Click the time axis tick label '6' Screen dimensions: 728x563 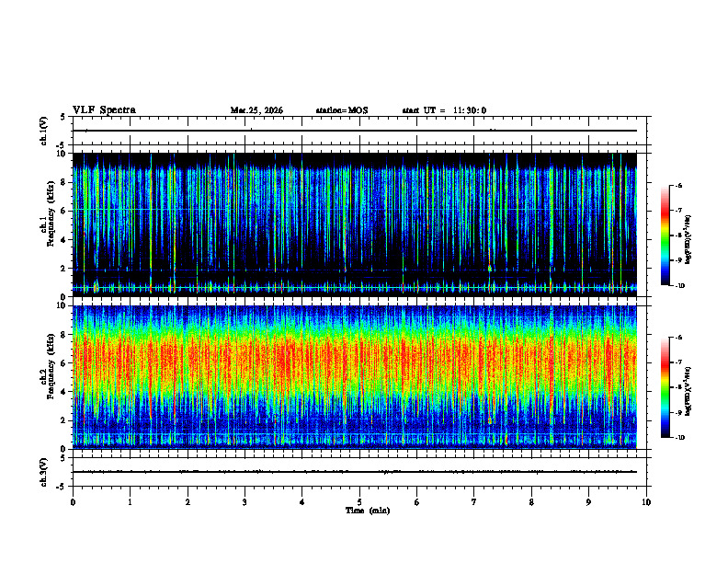(x=417, y=502)
